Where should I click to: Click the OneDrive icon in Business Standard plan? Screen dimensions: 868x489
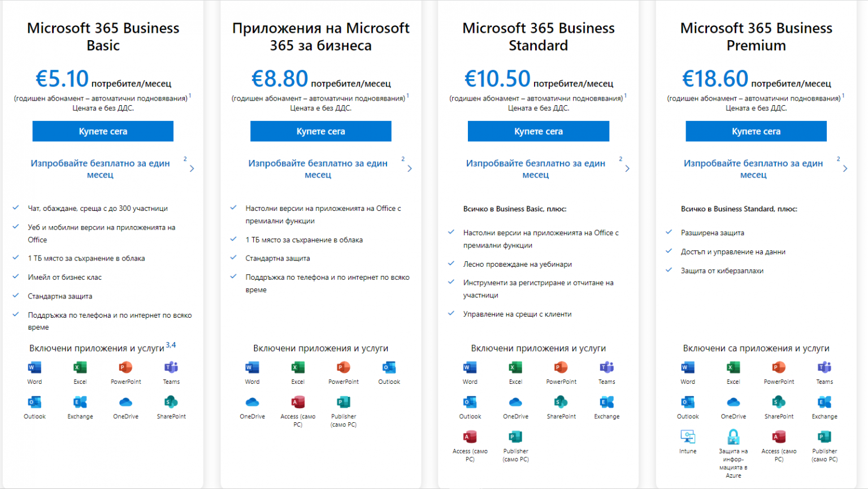pyautogui.click(x=515, y=403)
